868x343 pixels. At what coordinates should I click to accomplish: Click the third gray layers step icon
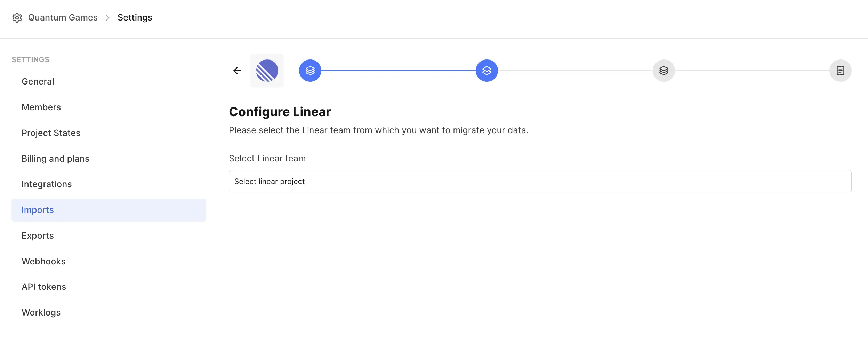coord(664,71)
